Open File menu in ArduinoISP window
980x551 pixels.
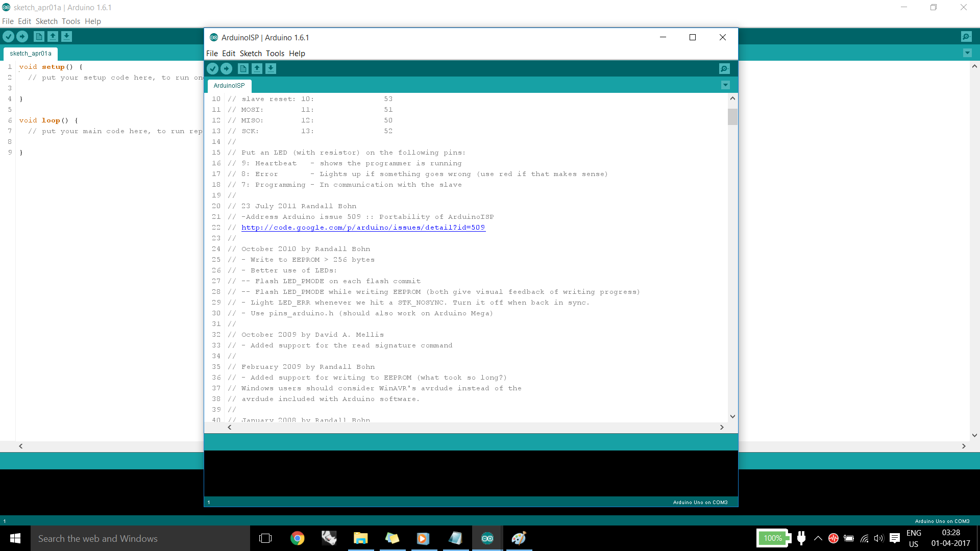tap(212, 54)
